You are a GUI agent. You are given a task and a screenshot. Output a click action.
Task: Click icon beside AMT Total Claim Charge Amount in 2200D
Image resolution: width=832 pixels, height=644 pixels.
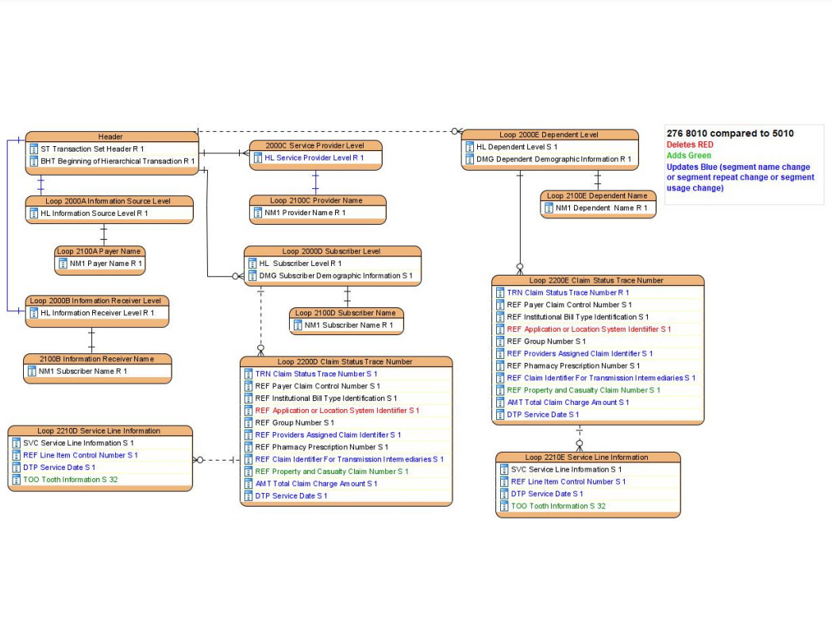pos(248,484)
